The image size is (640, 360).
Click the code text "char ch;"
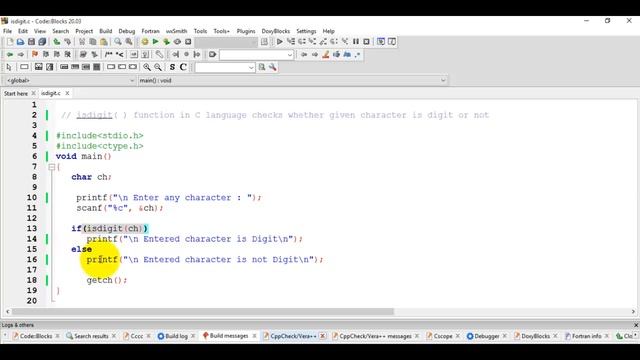(x=91, y=177)
